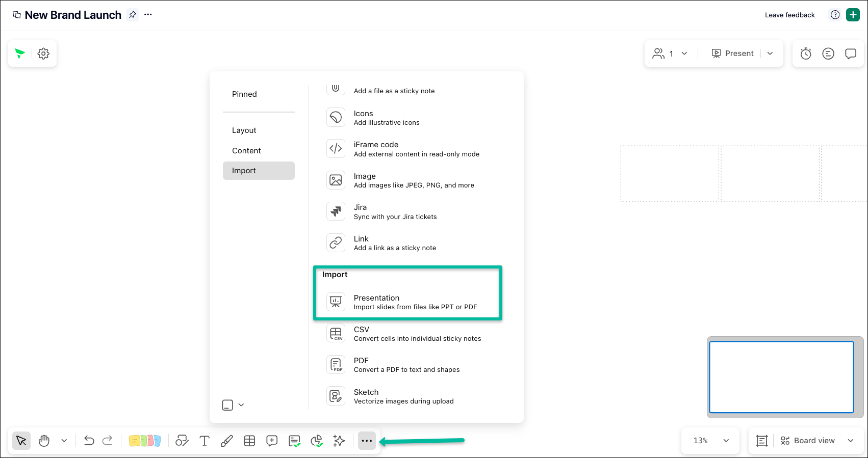
Task: Open the chart voting tool
Action: (x=317, y=441)
